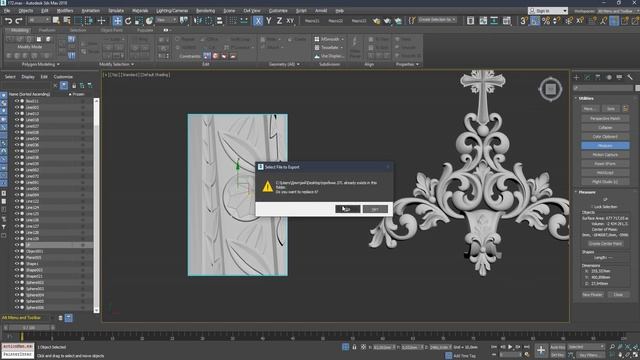Toggle visibility eye of Object001
The image size is (640, 360).
pos(17,251)
